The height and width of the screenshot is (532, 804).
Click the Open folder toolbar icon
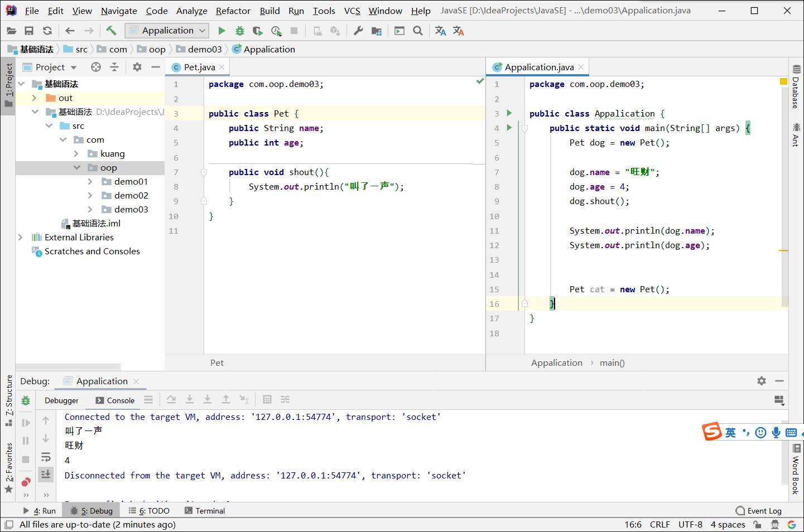pos(11,31)
